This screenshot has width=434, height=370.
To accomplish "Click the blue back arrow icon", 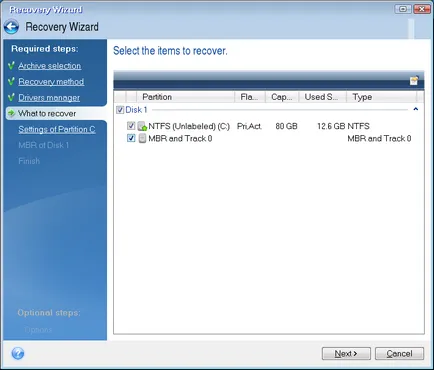I will [x=12, y=27].
